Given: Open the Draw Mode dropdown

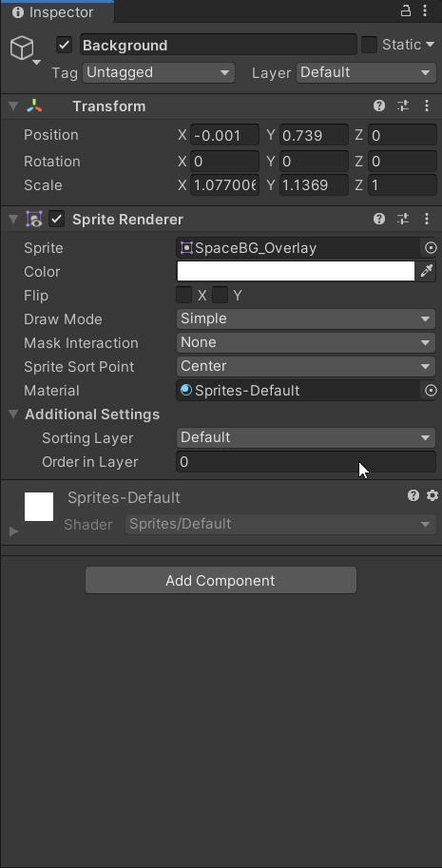Looking at the screenshot, I should (x=306, y=318).
